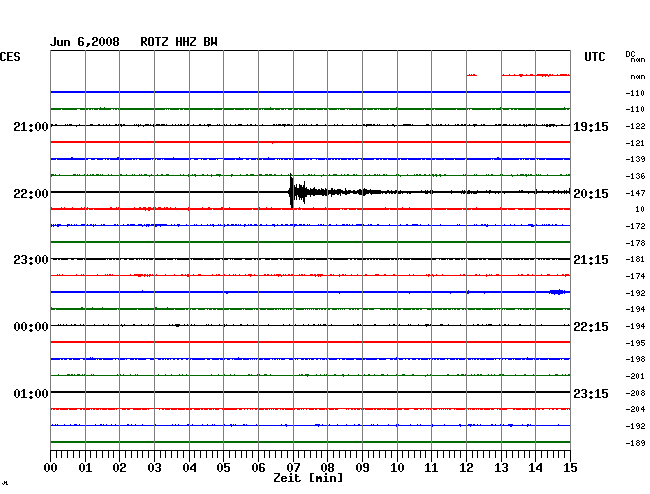Select the station label ROTZ HHZ BW
The height and width of the screenshot is (494, 650).
tap(179, 42)
